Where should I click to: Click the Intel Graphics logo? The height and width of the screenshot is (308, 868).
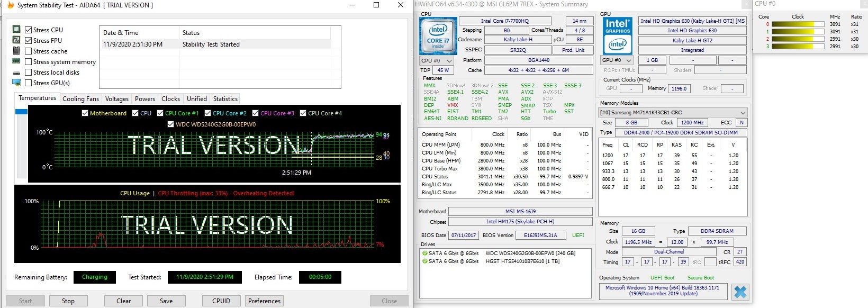point(618,36)
